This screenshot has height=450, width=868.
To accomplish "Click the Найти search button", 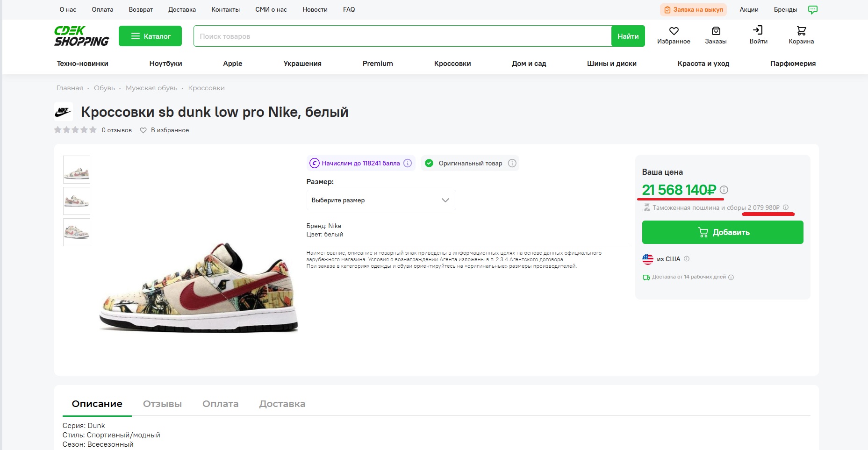I will pyautogui.click(x=628, y=36).
